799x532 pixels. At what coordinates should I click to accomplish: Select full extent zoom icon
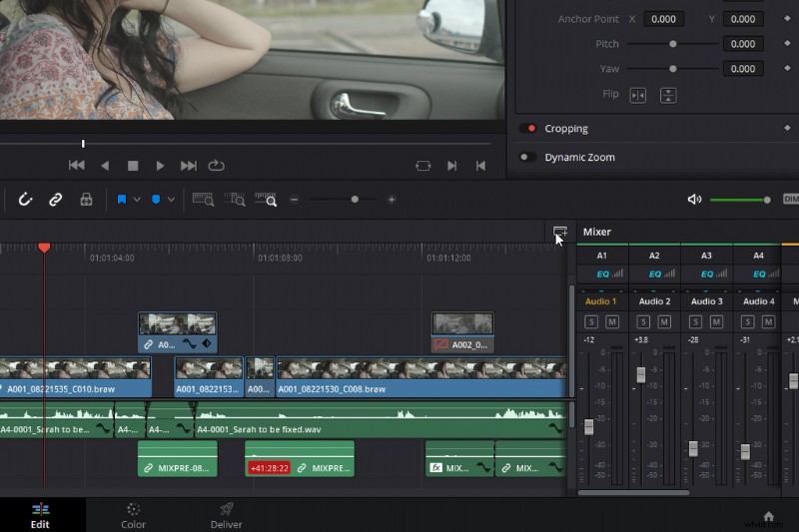pos(203,199)
